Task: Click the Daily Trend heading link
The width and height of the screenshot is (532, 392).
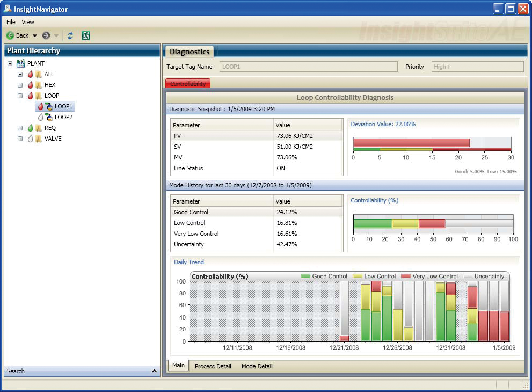Action: [188, 262]
